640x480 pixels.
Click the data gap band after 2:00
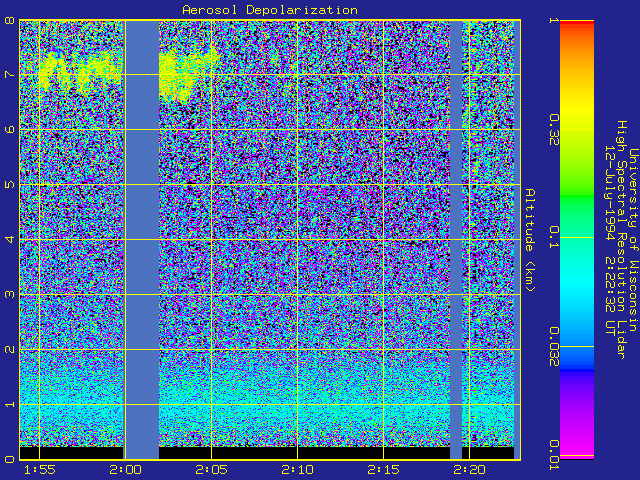pos(141,240)
